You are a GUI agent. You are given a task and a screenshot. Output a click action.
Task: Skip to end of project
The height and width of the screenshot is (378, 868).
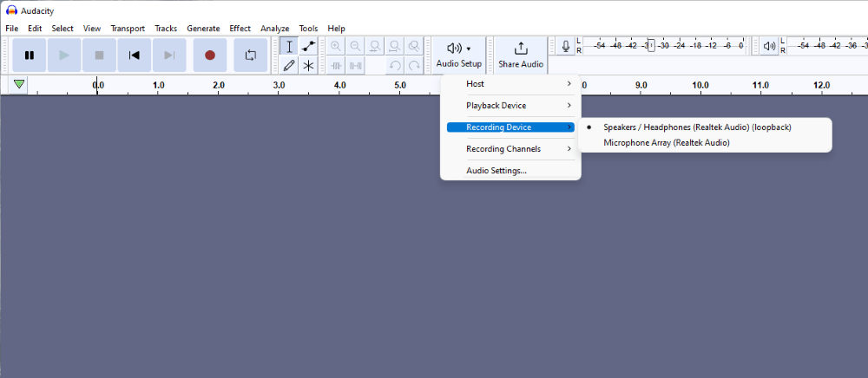point(169,55)
